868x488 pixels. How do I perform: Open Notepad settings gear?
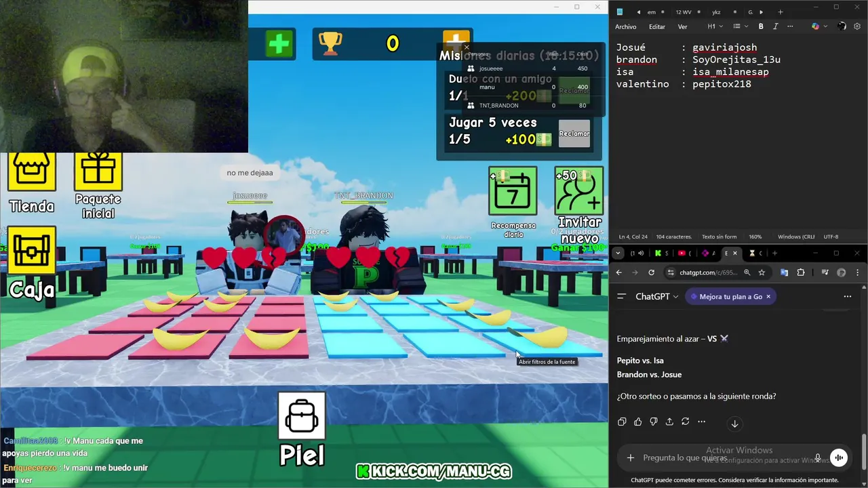pyautogui.click(x=857, y=26)
